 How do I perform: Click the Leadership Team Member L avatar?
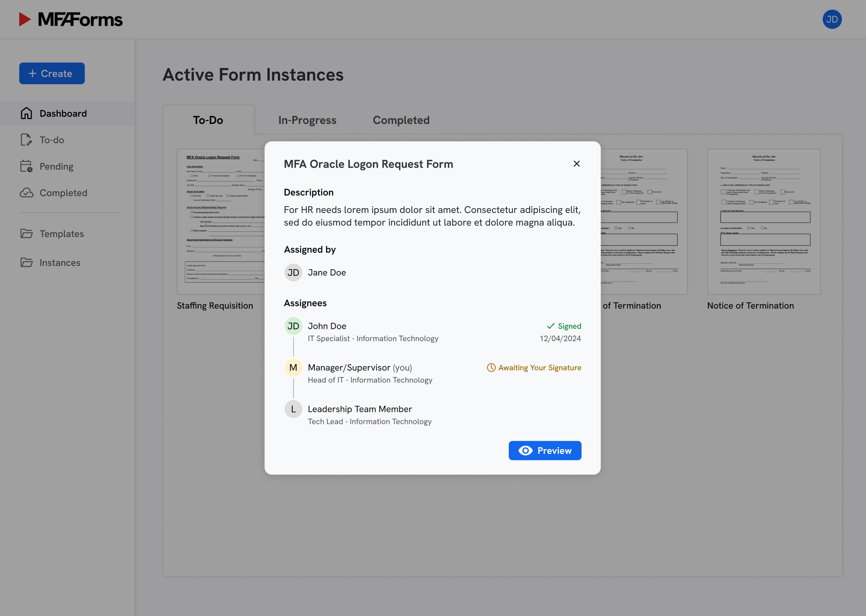[x=293, y=409]
